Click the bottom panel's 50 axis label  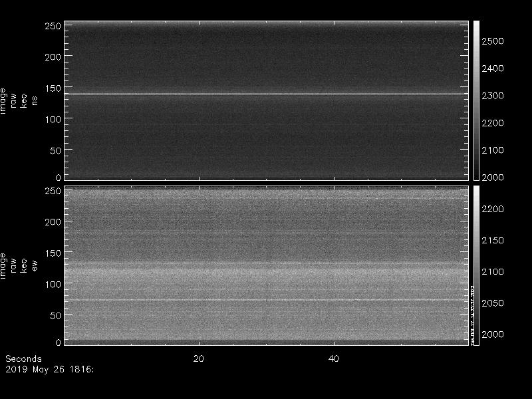(x=55, y=315)
